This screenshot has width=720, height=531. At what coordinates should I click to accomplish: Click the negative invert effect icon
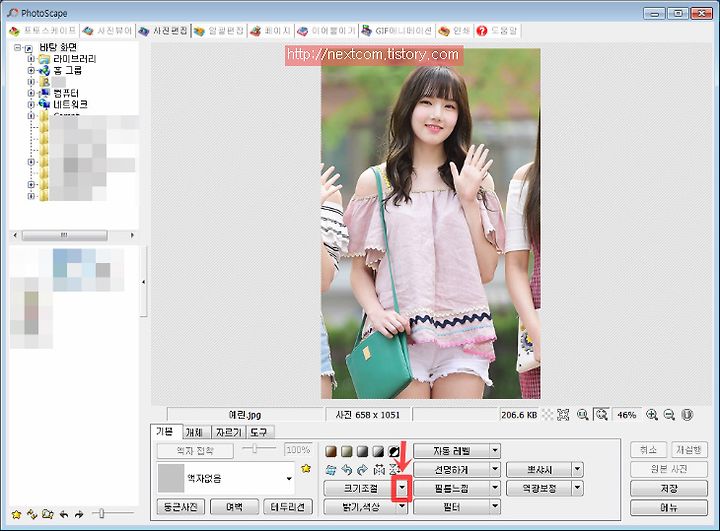(394, 451)
